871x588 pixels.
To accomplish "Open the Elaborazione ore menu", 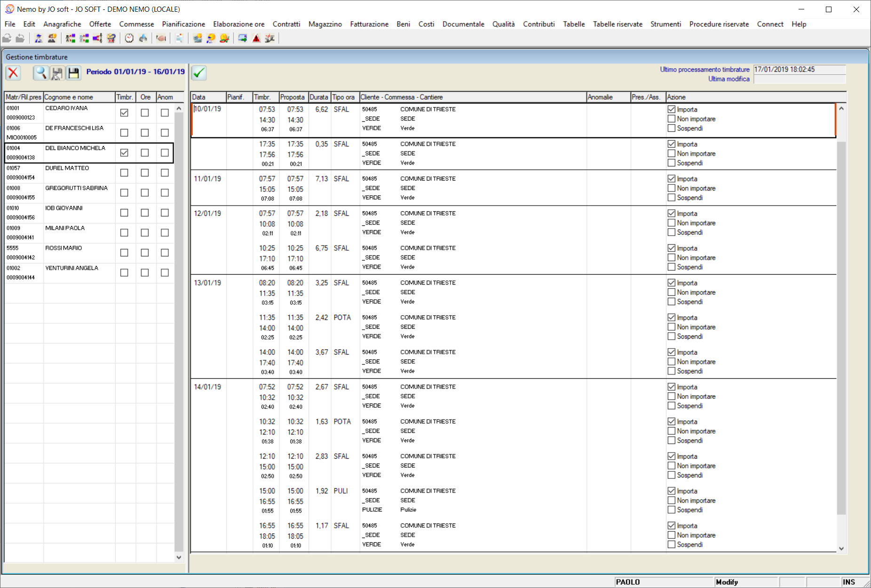I will pyautogui.click(x=238, y=24).
